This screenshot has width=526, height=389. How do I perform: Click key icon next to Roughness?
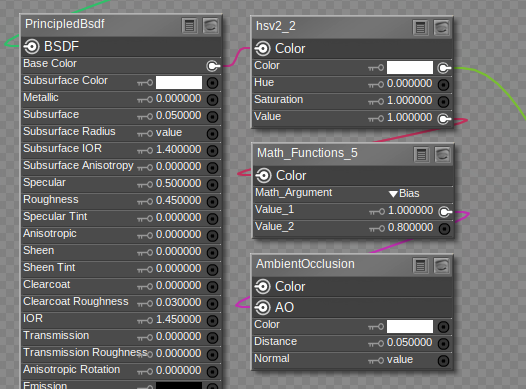pos(145,202)
